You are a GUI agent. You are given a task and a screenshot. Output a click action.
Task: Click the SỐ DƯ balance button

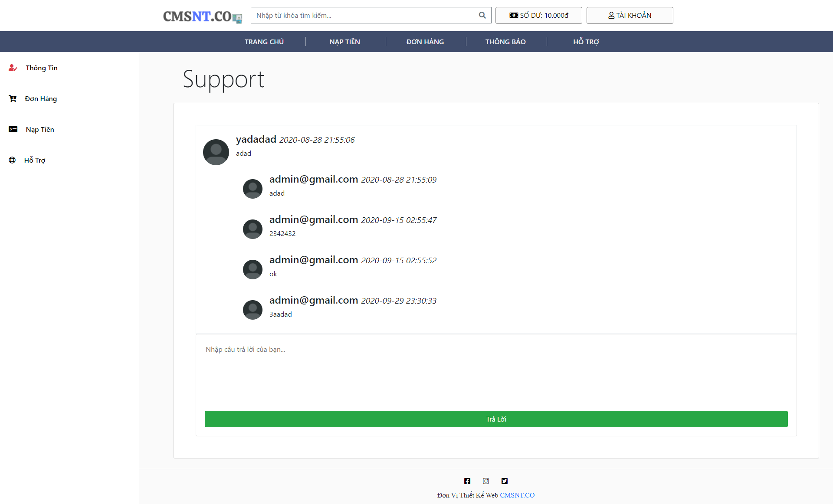click(538, 15)
